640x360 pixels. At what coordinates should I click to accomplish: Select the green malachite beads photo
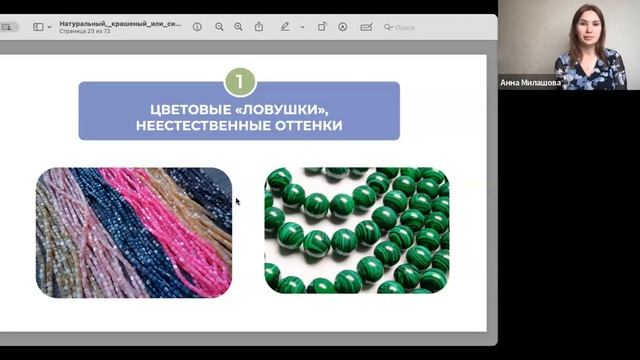coord(357,230)
